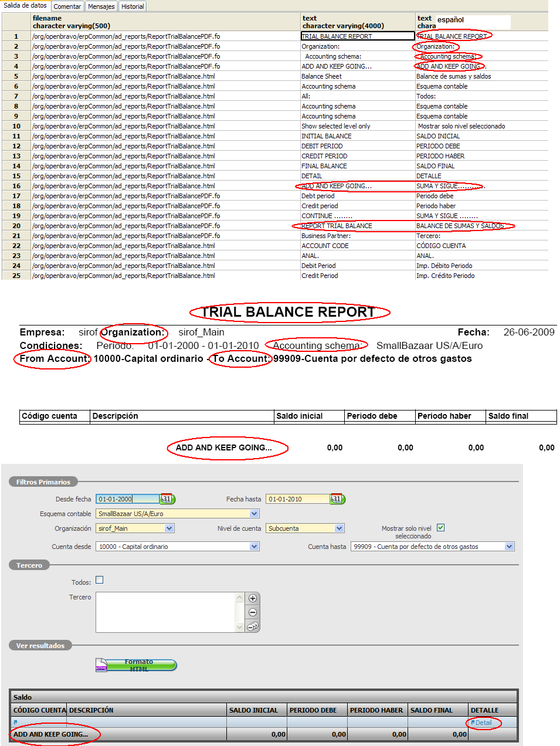Click the TRIAL BALANCE REPORT title in the PDF
The width and height of the screenshot is (560, 746).
288,312
